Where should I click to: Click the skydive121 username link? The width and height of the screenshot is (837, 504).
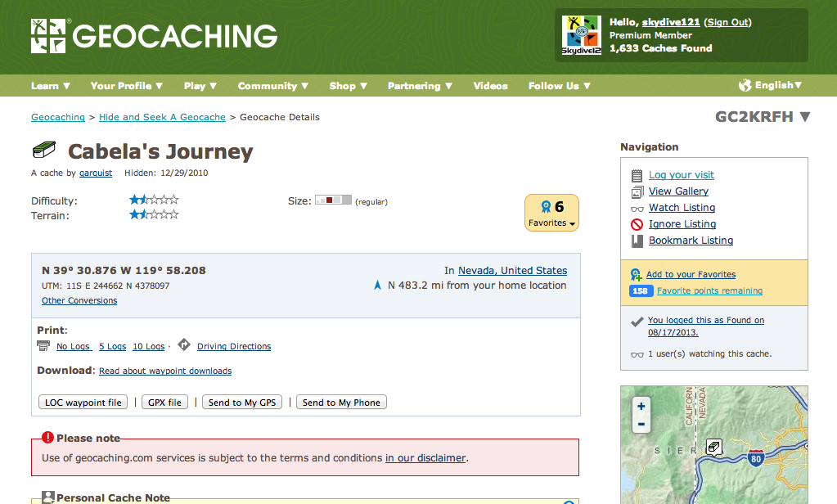670,22
